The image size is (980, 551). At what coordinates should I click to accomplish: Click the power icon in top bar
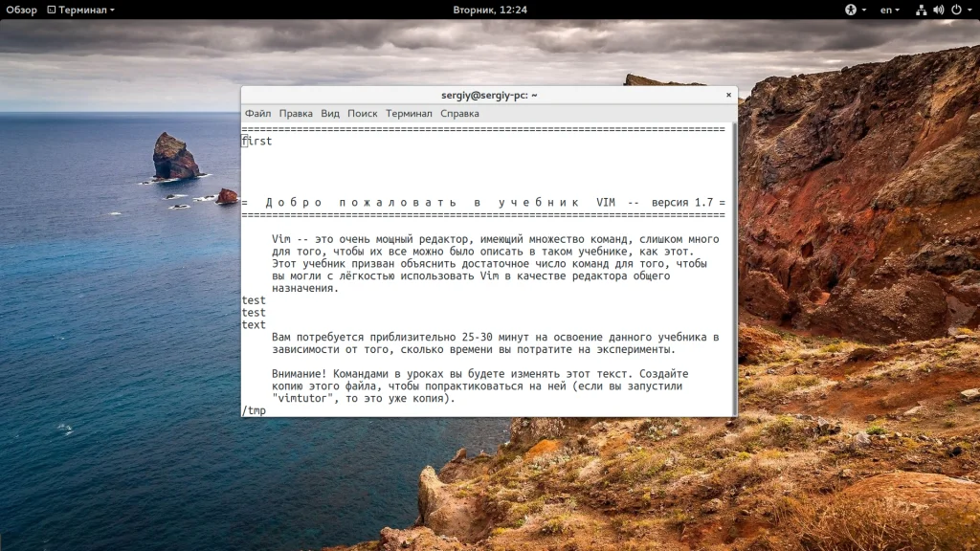(x=955, y=10)
